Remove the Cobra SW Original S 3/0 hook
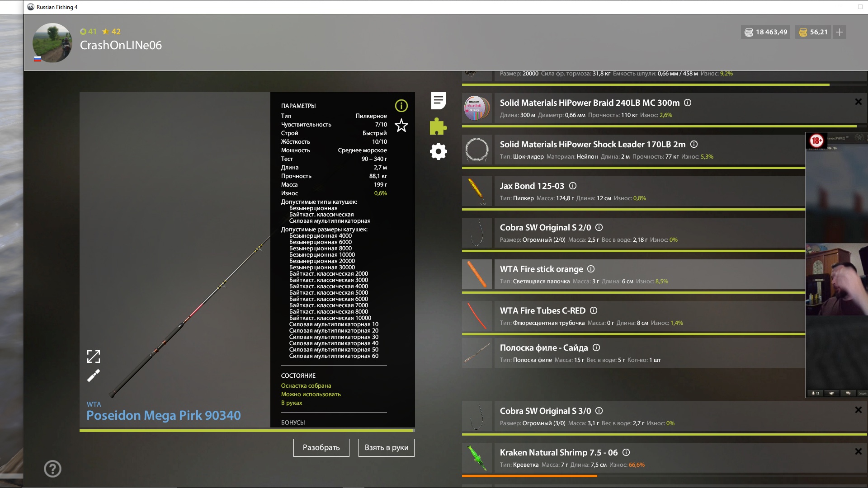The image size is (868, 488). pyautogui.click(x=858, y=410)
